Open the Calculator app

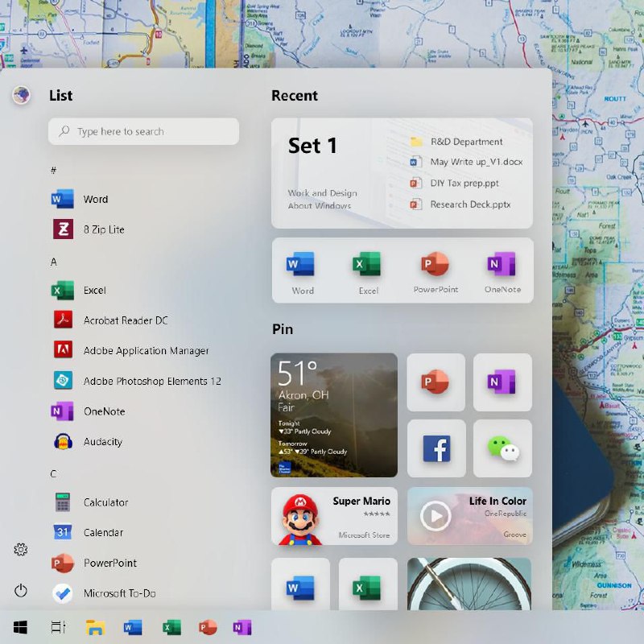[91, 502]
